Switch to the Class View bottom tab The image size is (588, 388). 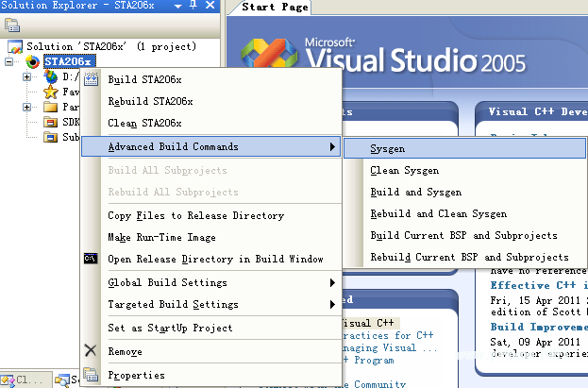pyautogui.click(x=25, y=380)
